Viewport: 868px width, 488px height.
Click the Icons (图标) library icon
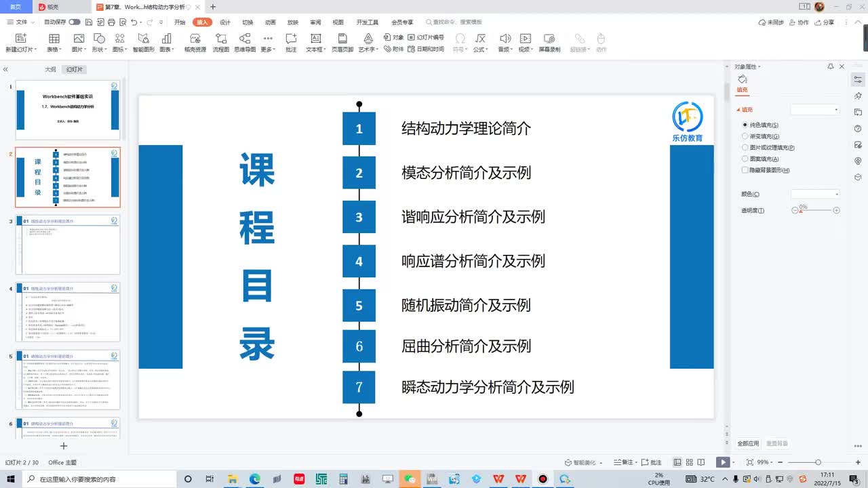(x=119, y=39)
